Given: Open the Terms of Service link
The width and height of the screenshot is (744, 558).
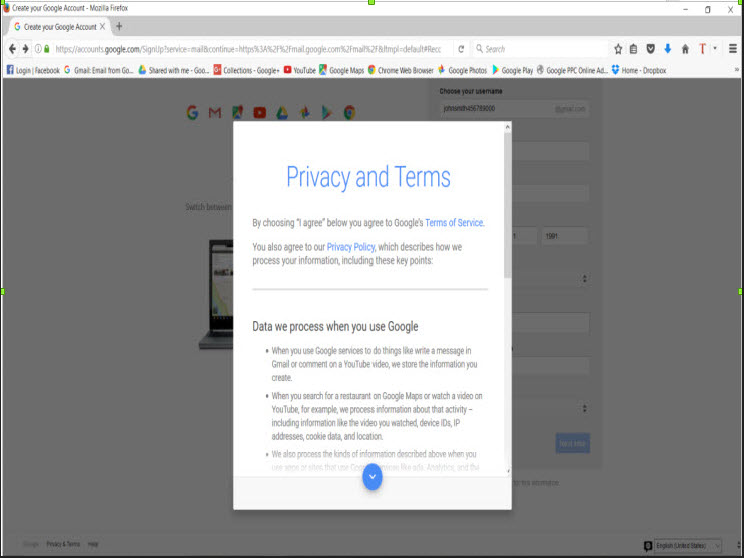Looking at the screenshot, I should tap(454, 223).
